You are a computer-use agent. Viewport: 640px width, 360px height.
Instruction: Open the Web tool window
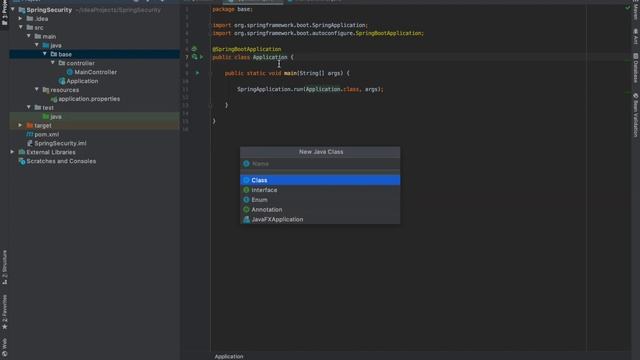pyautogui.click(x=4, y=348)
